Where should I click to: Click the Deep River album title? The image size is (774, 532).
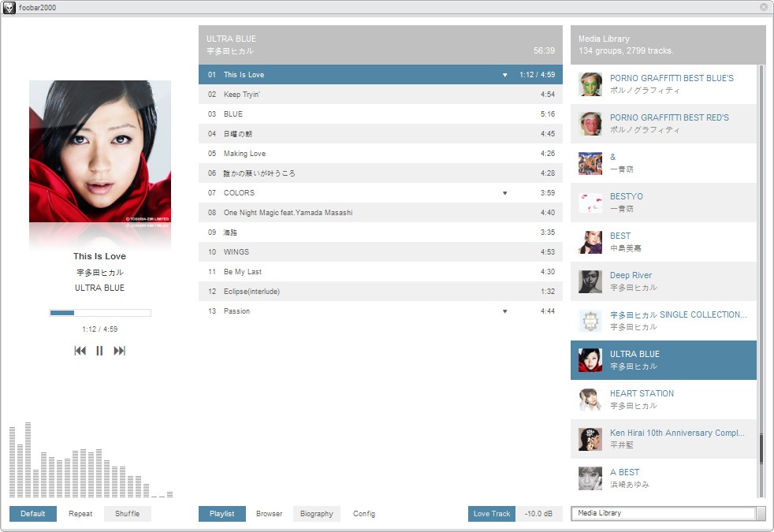pyautogui.click(x=631, y=275)
